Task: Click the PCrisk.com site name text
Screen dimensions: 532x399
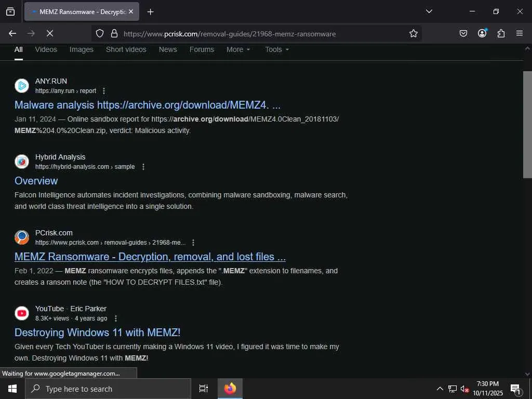Action: 54,233
